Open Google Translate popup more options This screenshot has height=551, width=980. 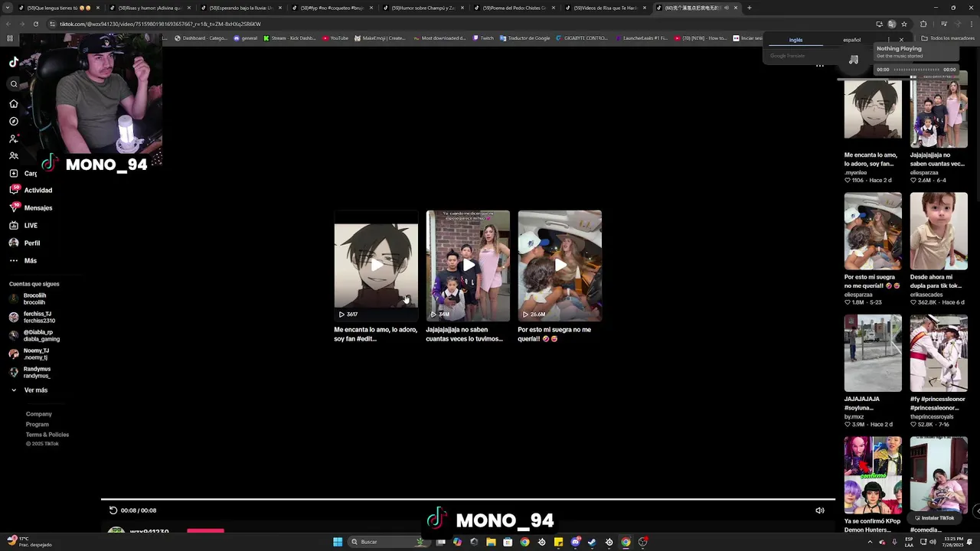889,40
